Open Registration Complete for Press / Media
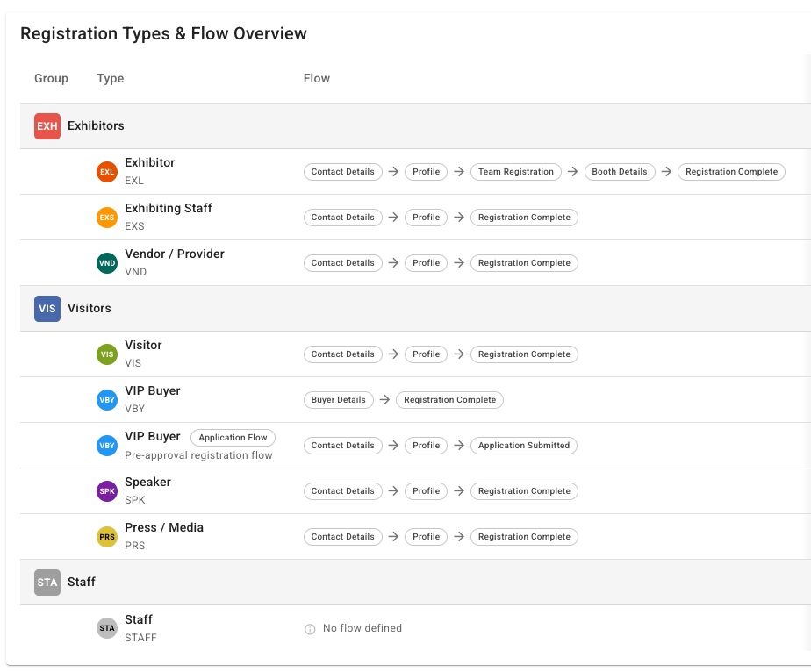Viewport: 811px width, 672px height. click(524, 537)
